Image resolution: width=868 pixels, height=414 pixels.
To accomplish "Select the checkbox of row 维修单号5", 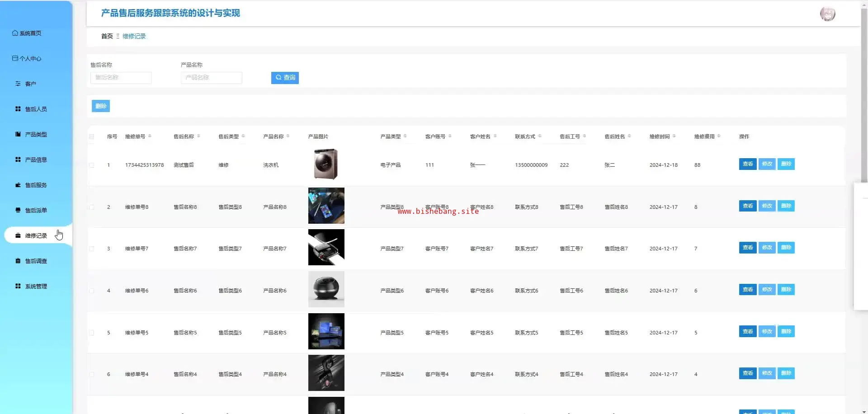I will (92, 333).
